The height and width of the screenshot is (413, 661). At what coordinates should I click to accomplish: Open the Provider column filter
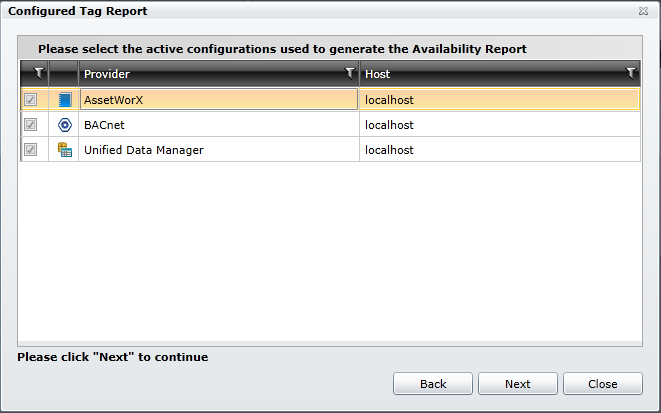pyautogui.click(x=349, y=73)
